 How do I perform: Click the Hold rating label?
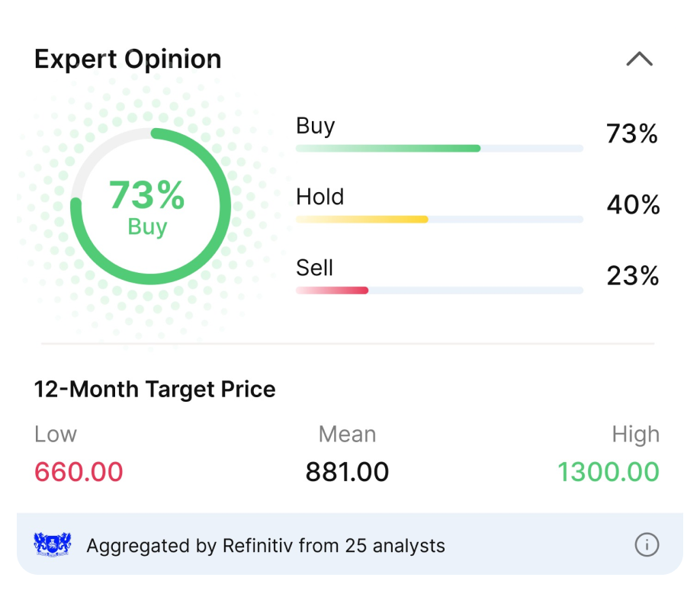[x=320, y=197]
